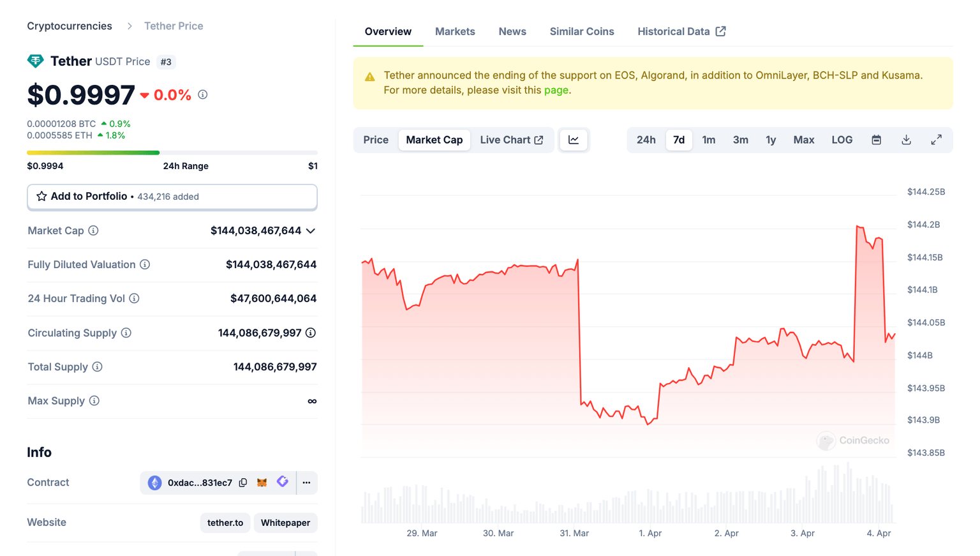Enable logarithmic scale with LOG button
The height and width of the screenshot is (556, 980).
coord(842,139)
